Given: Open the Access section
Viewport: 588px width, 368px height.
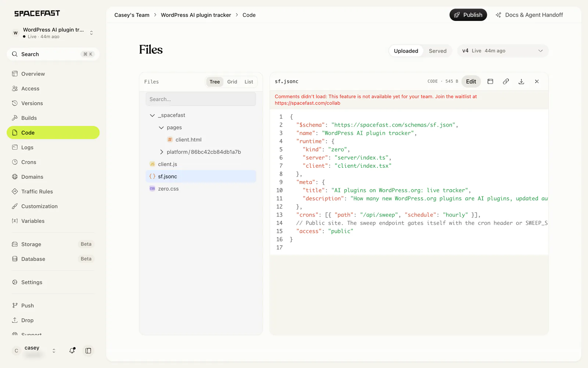Looking at the screenshot, I should coord(53,88).
